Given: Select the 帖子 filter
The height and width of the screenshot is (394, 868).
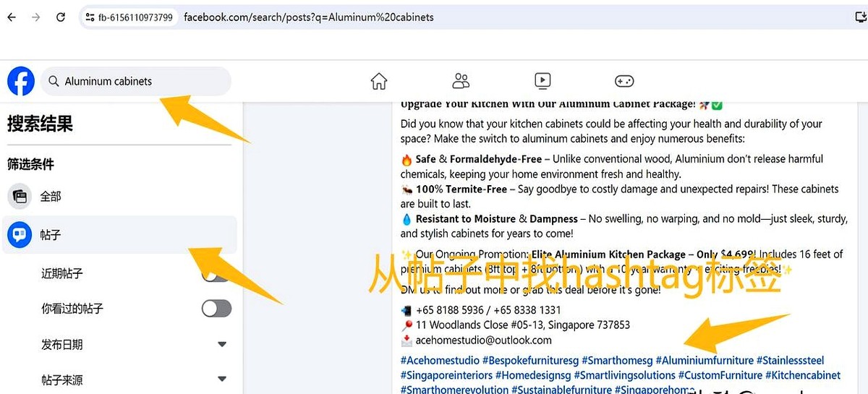Looking at the screenshot, I should pyautogui.click(x=119, y=235).
